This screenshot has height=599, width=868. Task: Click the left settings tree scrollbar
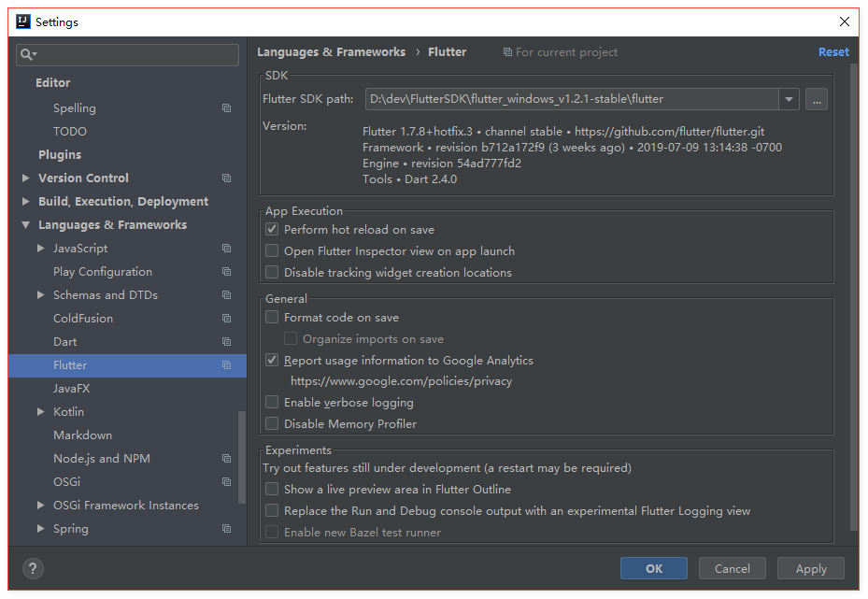click(x=242, y=457)
